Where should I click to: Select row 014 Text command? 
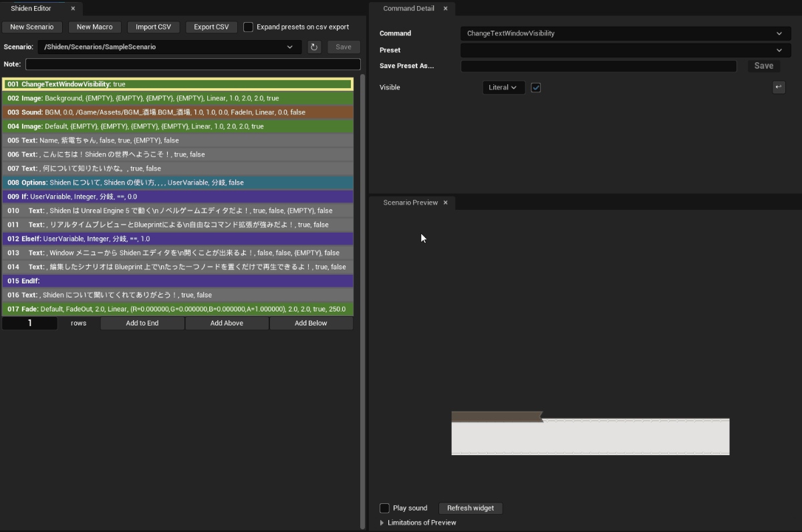click(x=178, y=267)
